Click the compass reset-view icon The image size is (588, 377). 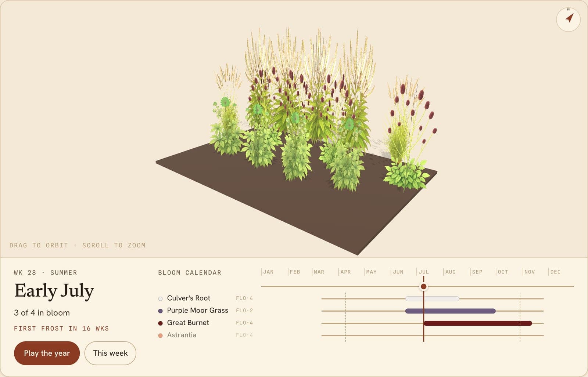(568, 19)
